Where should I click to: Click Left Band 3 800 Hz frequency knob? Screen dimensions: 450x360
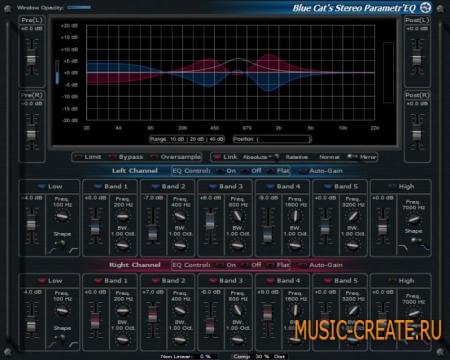coord(237,216)
